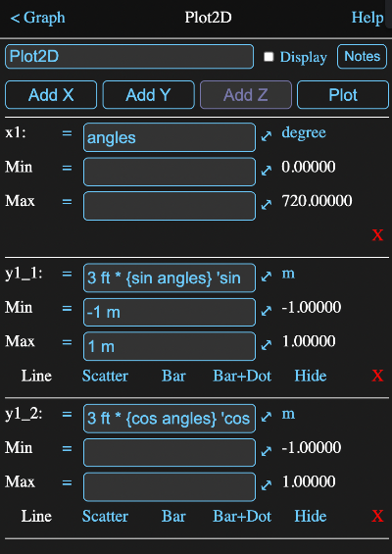This screenshot has height=554, width=392.
Task: Hide the y1_1 series
Action: pos(311,376)
